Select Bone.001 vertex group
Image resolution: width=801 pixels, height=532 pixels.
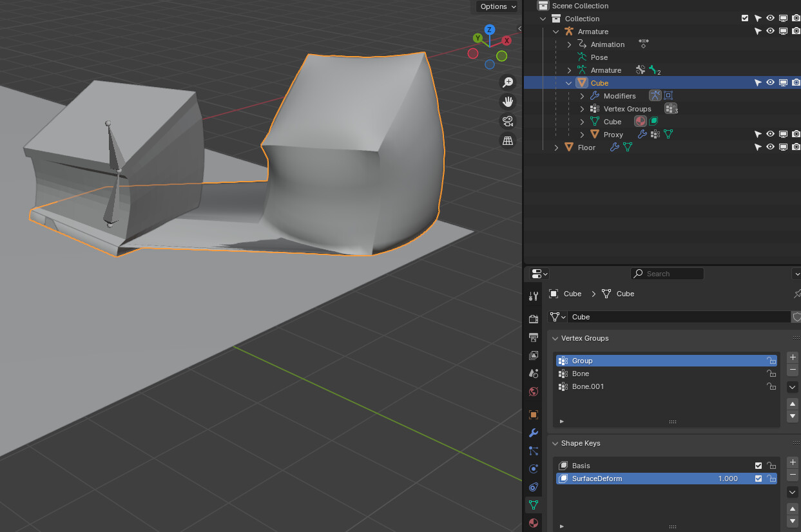pos(666,386)
